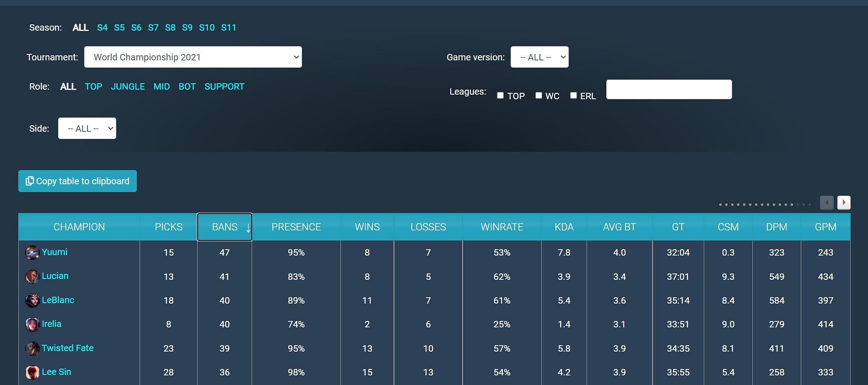
Task: Open the Tournament dropdown
Action: [x=193, y=57]
